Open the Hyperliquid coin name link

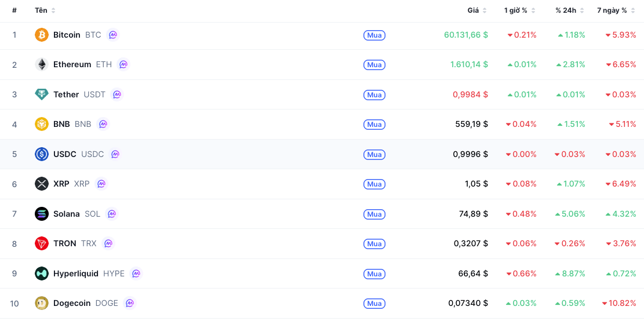(x=76, y=273)
